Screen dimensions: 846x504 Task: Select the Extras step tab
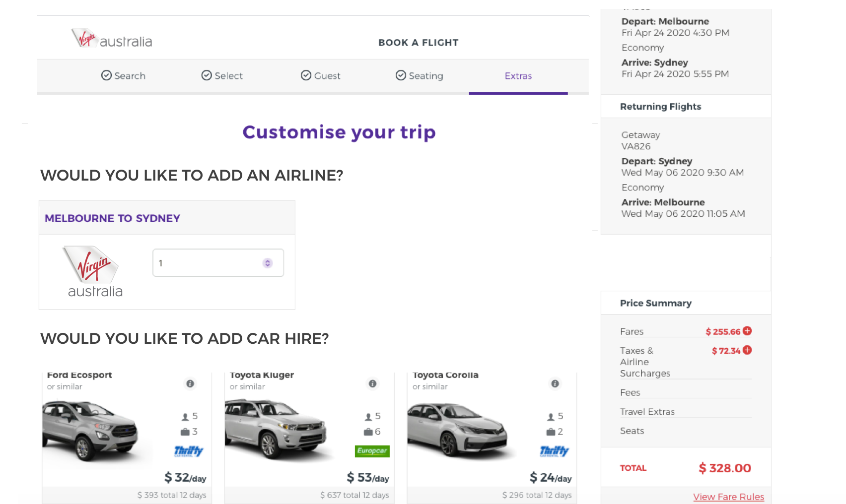(518, 76)
